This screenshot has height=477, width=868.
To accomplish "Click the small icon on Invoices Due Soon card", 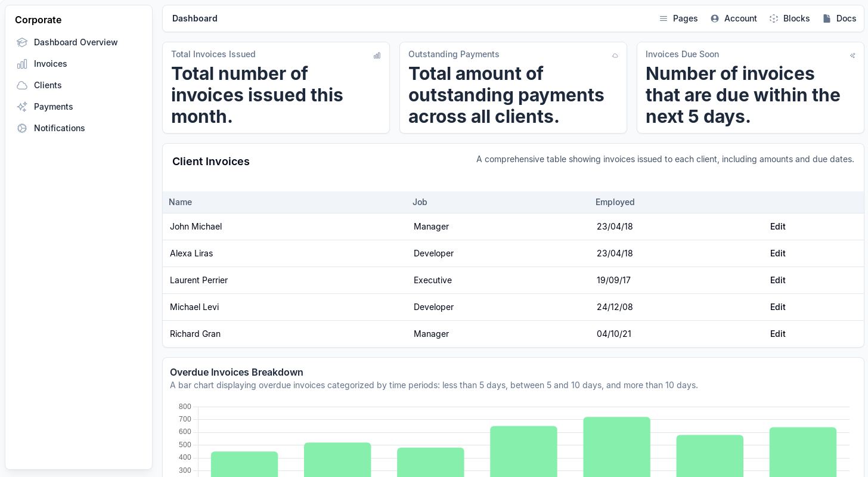I will pyautogui.click(x=852, y=55).
